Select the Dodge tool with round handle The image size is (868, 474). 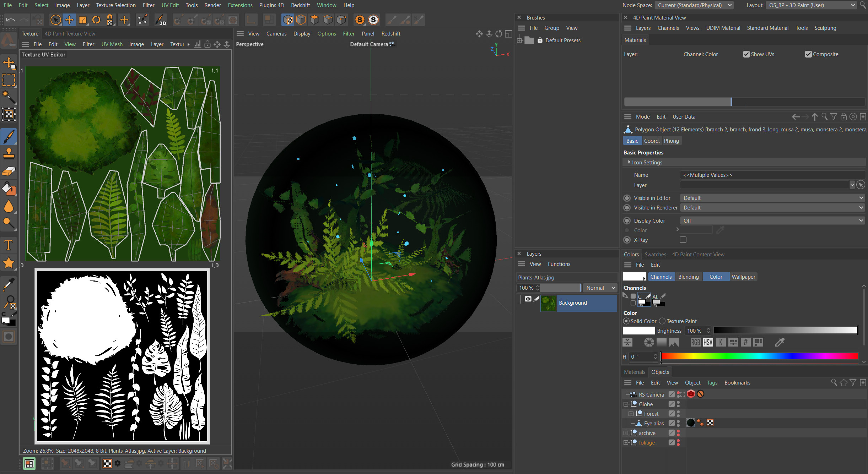click(9, 223)
